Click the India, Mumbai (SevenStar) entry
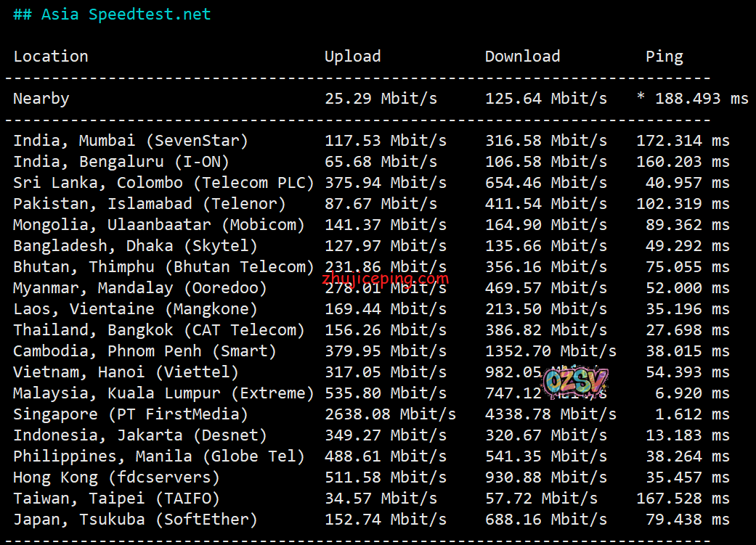This screenshot has width=756, height=545. pyautogui.click(x=131, y=141)
